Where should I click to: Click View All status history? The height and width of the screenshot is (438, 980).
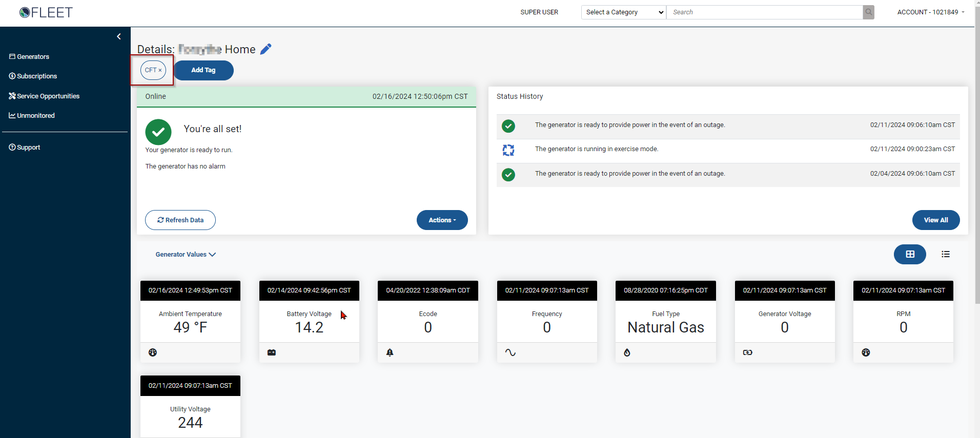pos(936,220)
